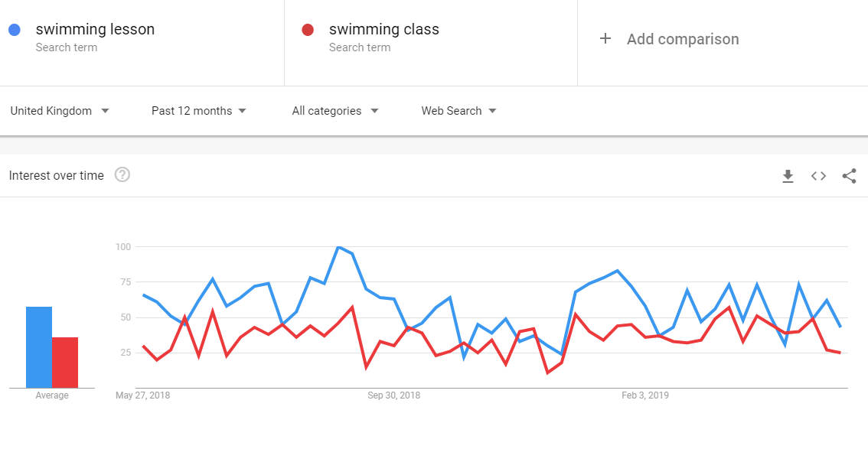Screen dimensions: 868x449
Task: Share the trends comparison
Action: point(849,176)
